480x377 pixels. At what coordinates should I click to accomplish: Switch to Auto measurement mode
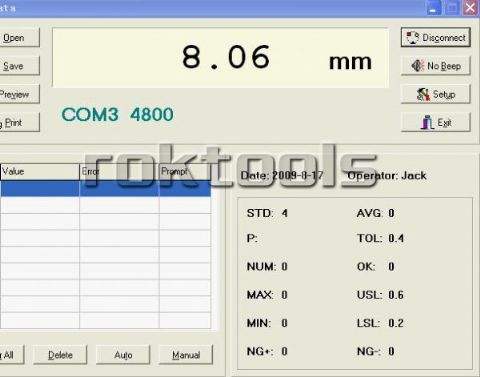(x=123, y=355)
